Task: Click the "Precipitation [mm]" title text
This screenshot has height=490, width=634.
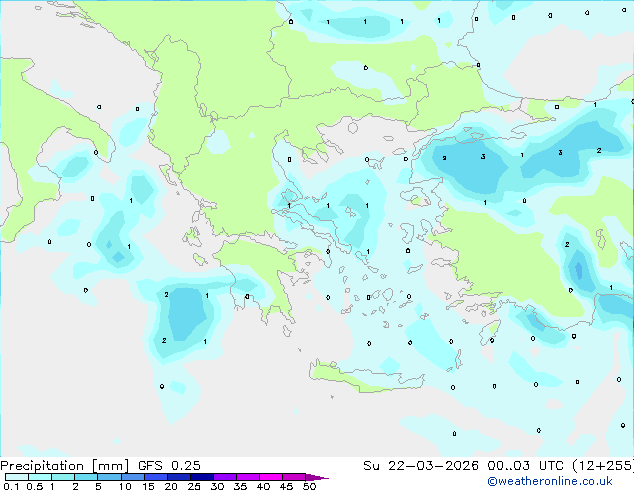Action: pos(64,466)
